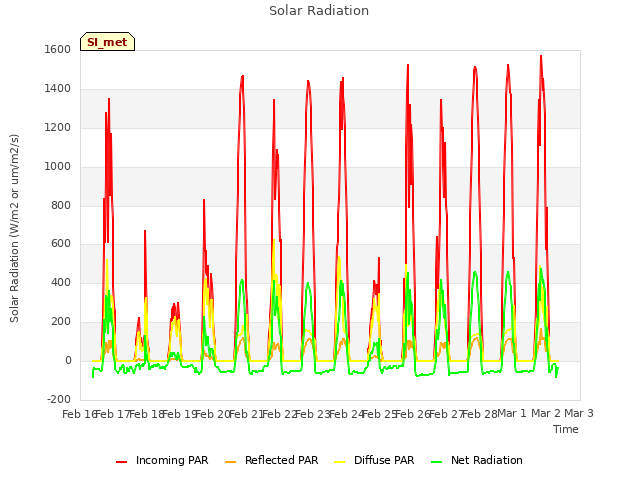This screenshot has width=640, height=480.
Task: Click the 1000 y-axis tick label
Action: click(x=58, y=167)
